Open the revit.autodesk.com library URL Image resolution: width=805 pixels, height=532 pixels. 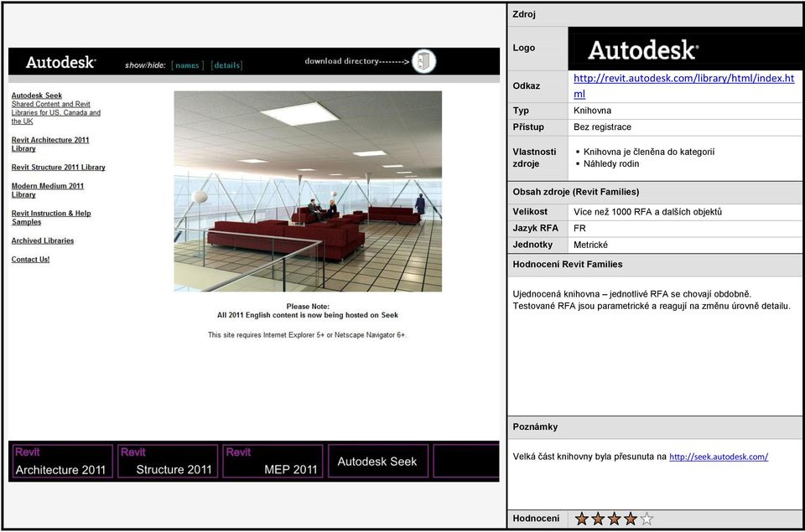point(684,85)
